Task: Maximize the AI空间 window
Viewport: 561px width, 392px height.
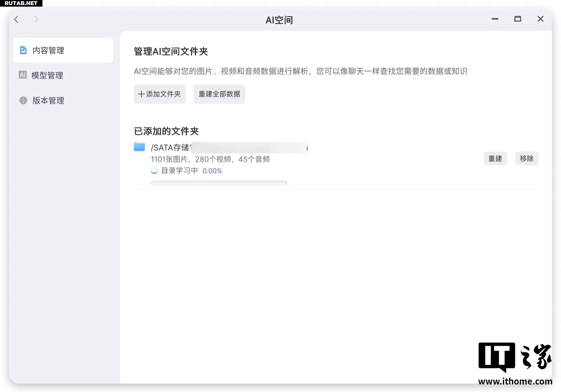Action: point(517,19)
